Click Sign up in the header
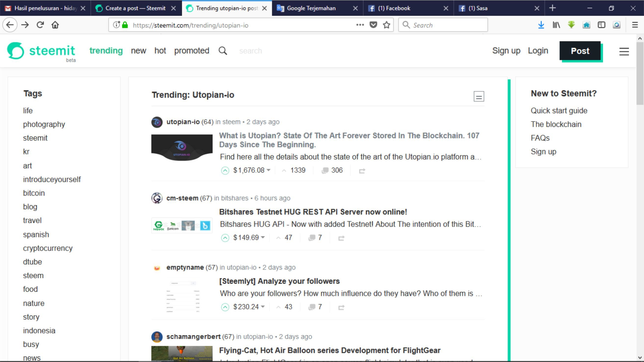 click(x=506, y=51)
